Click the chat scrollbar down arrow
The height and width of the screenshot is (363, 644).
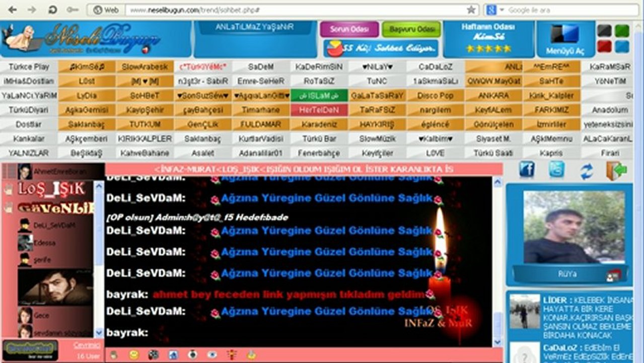pos(497,342)
